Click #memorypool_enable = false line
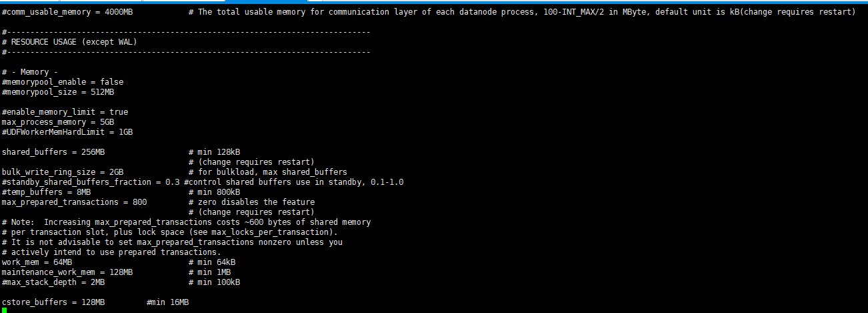The image size is (868, 313). pos(63,82)
